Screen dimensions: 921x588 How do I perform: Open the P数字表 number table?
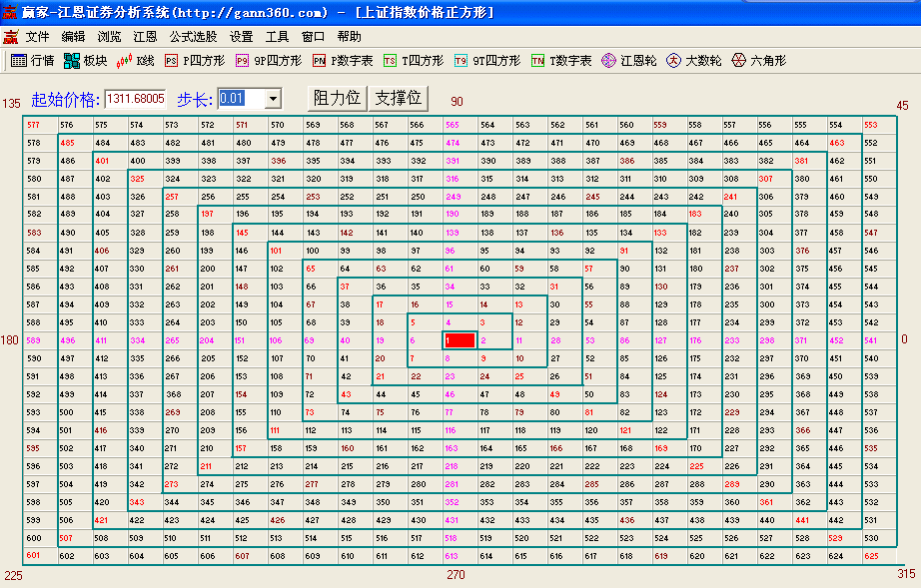point(342,61)
